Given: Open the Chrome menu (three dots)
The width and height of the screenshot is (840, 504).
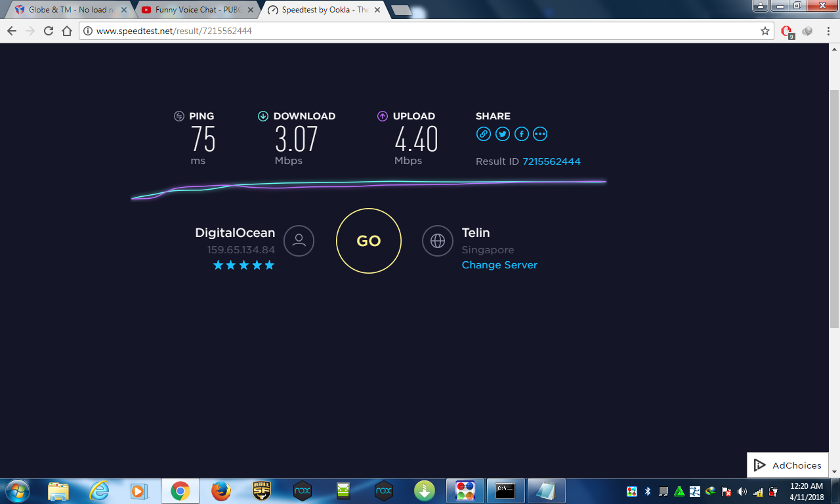Looking at the screenshot, I should pos(828,31).
